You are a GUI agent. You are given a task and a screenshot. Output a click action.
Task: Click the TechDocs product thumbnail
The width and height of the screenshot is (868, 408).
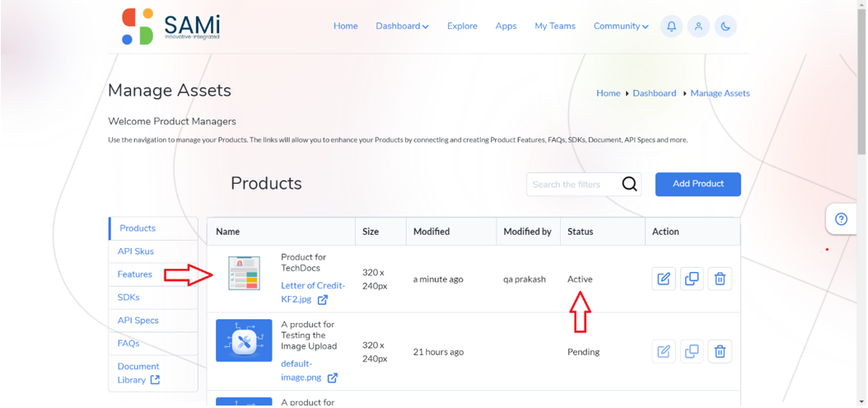click(244, 273)
